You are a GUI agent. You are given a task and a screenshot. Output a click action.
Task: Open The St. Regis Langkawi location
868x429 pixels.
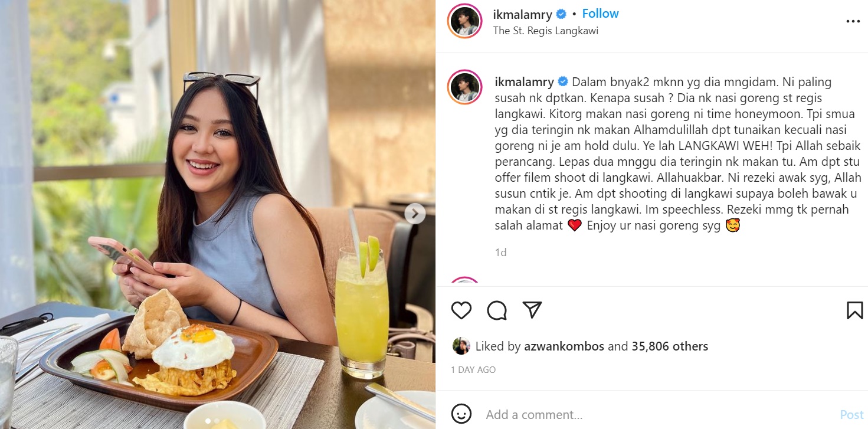(546, 31)
